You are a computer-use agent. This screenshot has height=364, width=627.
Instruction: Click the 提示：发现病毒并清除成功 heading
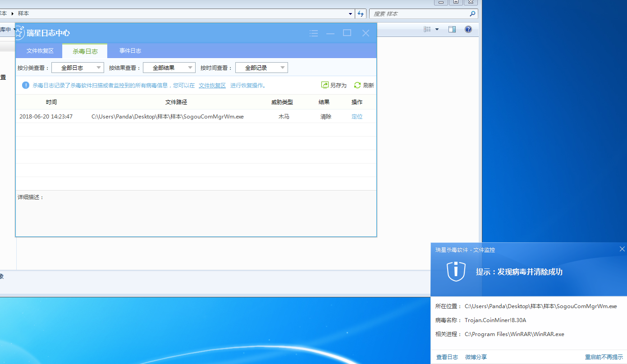point(519,272)
